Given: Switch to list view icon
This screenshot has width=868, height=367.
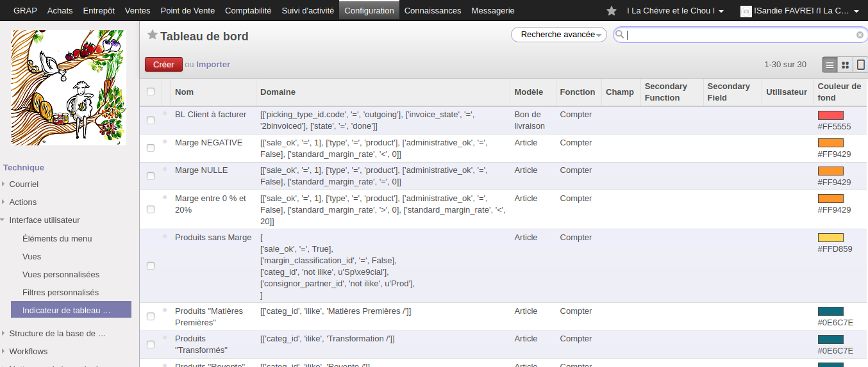Looking at the screenshot, I should [830, 65].
